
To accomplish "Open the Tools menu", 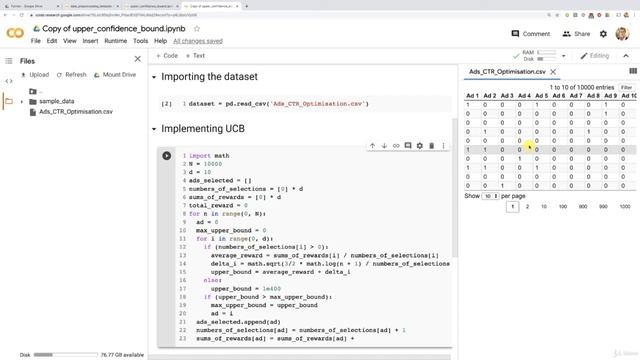I will (x=140, y=41).
